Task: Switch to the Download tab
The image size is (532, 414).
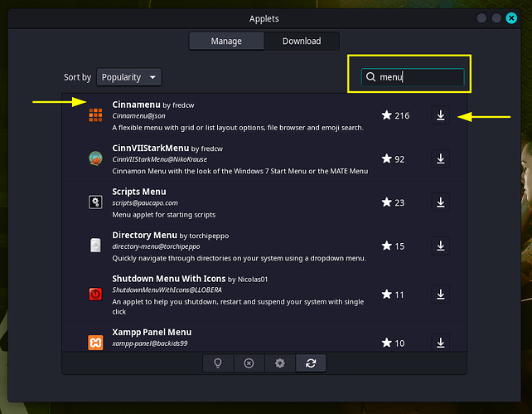Action: tap(302, 41)
